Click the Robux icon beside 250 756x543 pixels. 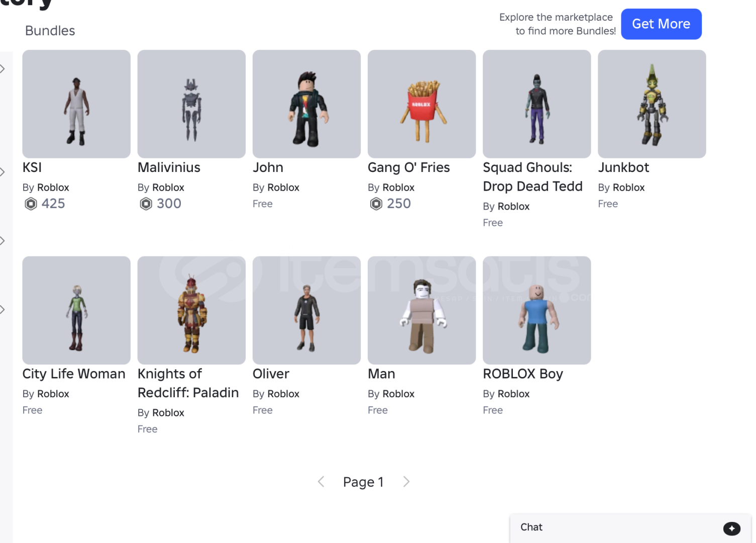[x=376, y=204]
